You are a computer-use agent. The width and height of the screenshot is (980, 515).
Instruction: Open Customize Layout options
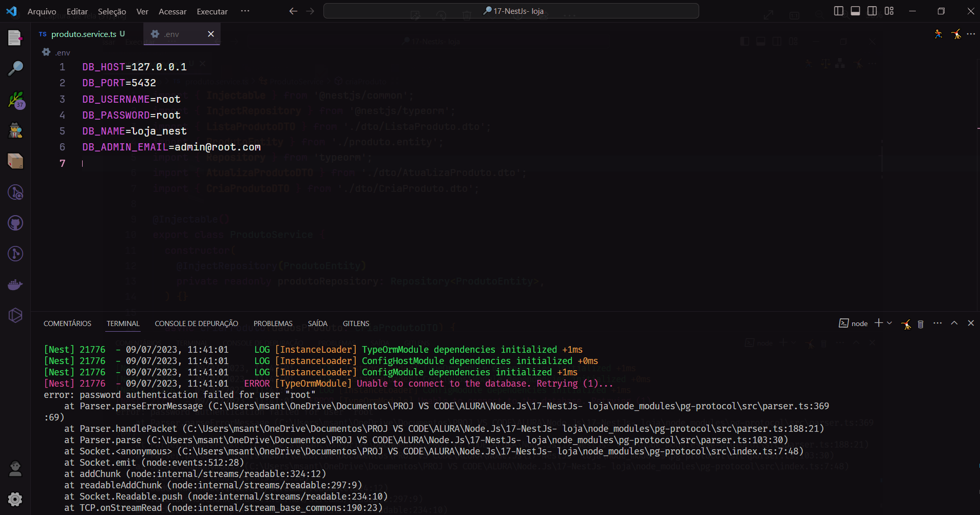point(889,11)
